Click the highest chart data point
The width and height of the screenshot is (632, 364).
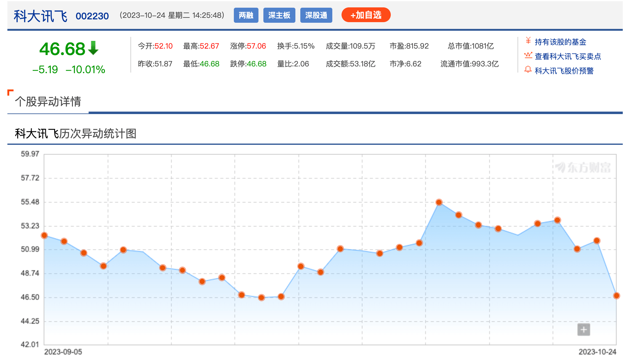(x=439, y=202)
